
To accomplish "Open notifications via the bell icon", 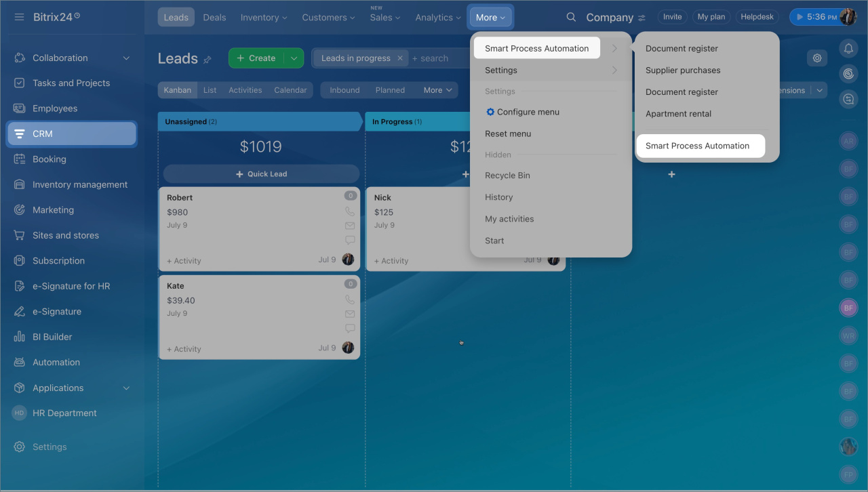I will [848, 48].
